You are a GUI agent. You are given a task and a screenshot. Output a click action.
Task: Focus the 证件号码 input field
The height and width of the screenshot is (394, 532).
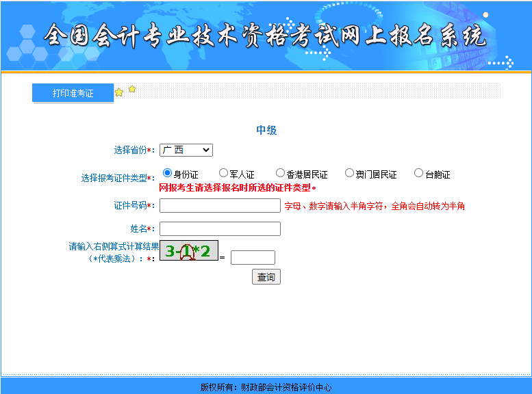pos(220,206)
